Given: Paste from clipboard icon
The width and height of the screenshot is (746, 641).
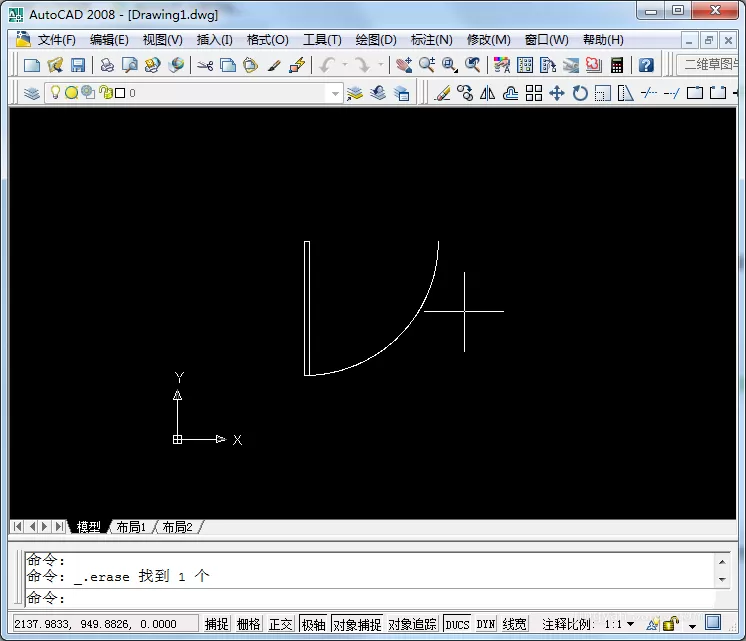Looking at the screenshot, I should pyautogui.click(x=251, y=65).
